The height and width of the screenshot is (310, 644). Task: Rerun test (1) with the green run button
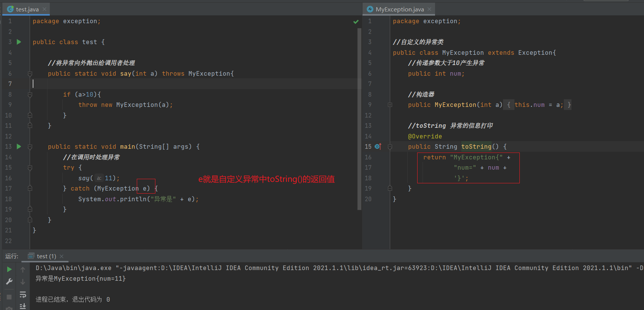pos(9,269)
